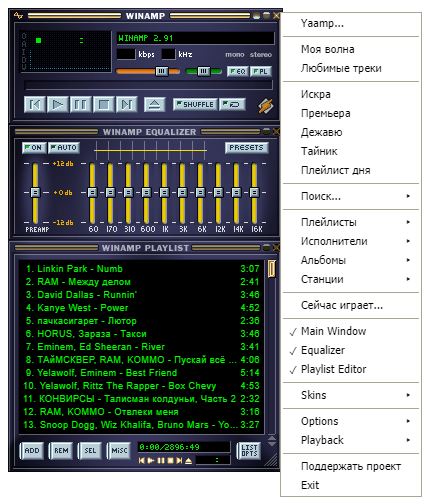Toggle windowshade mode of Playlist window
The width and height of the screenshot is (431, 504).
click(266, 248)
